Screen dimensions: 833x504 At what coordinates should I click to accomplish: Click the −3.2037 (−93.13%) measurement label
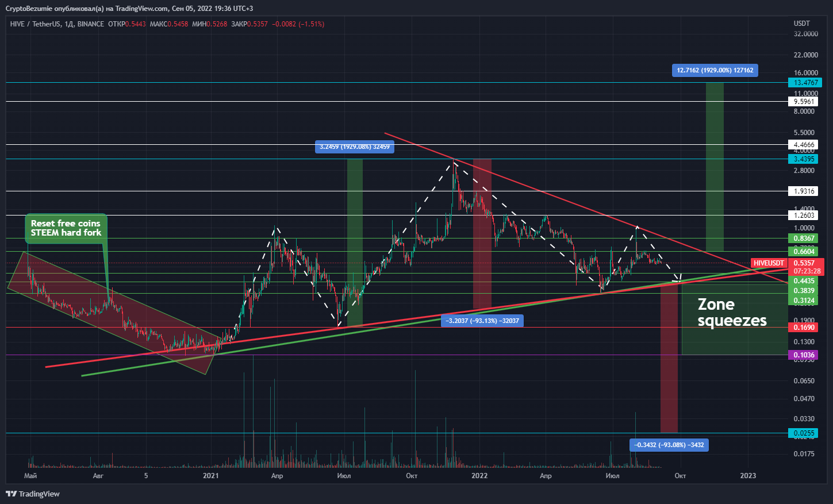click(482, 321)
